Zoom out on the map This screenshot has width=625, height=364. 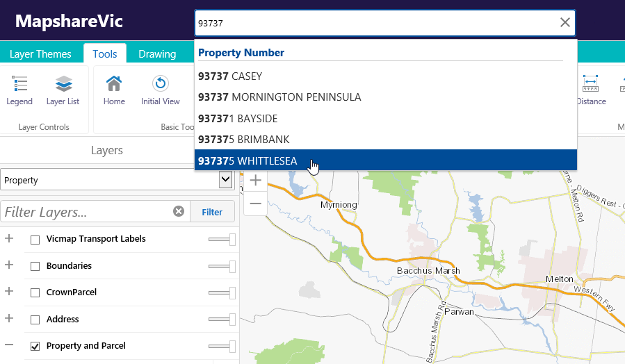(x=256, y=204)
